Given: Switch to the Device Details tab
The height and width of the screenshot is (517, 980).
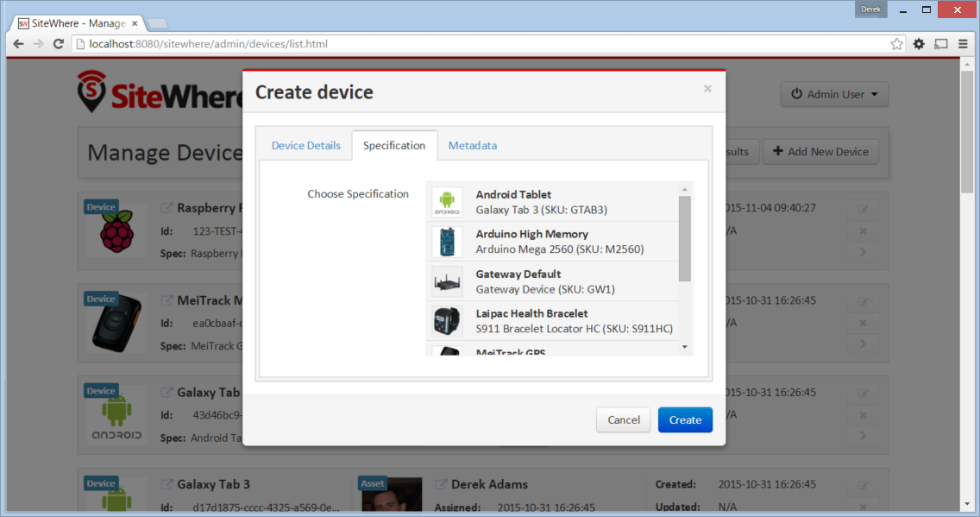Looking at the screenshot, I should [305, 145].
